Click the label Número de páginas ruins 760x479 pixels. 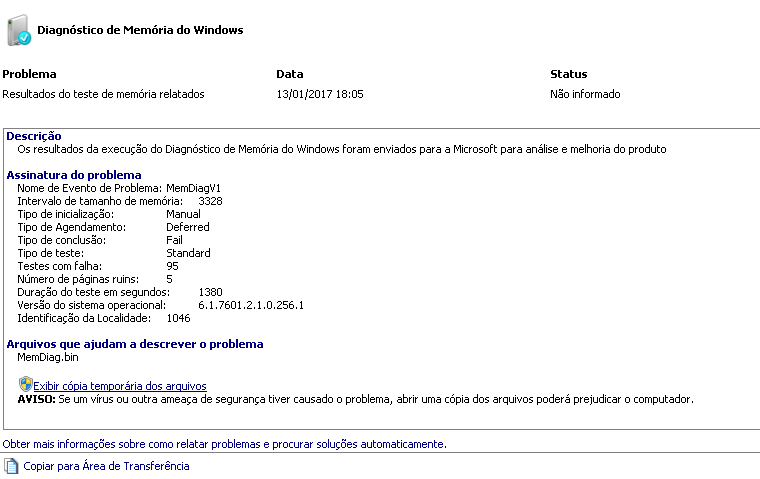pyautogui.click(x=78, y=279)
